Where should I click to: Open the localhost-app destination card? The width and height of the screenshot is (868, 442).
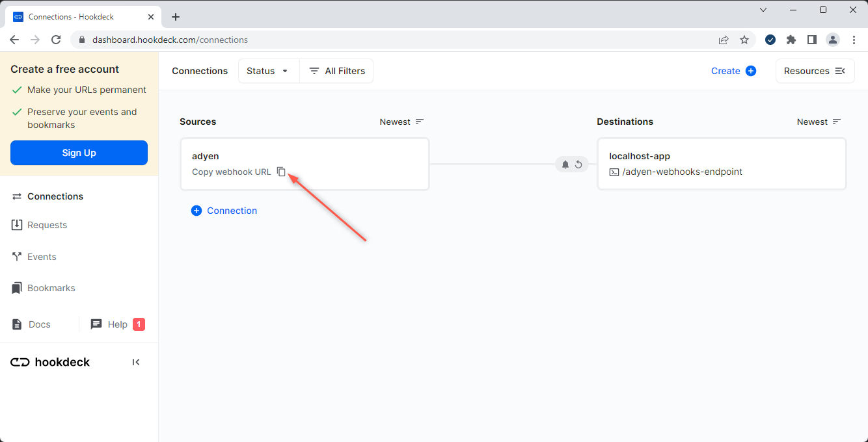pyautogui.click(x=721, y=163)
